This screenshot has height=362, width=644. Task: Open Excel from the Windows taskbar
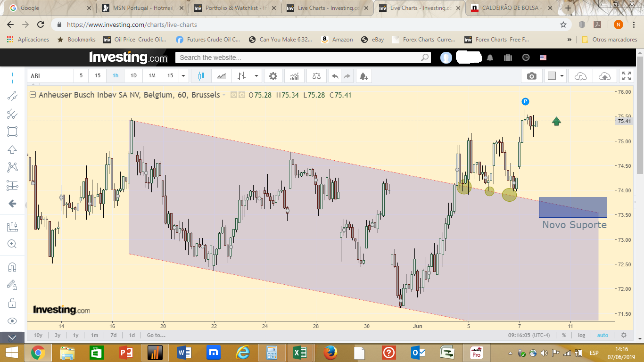click(x=300, y=353)
